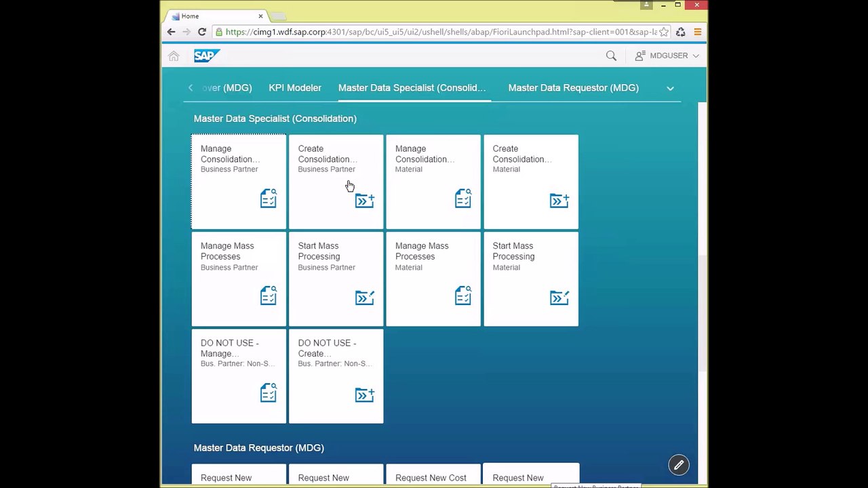The height and width of the screenshot is (488, 868).
Task: Bookmark this page with the star
Action: tap(664, 32)
